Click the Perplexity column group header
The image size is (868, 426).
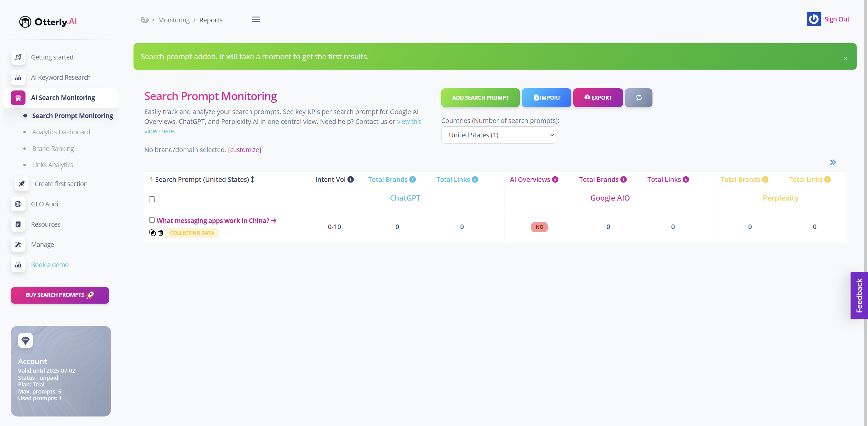point(780,198)
